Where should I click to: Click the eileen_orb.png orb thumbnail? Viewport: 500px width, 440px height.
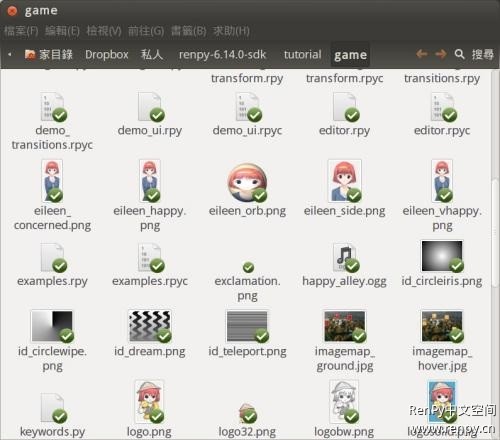(247, 183)
